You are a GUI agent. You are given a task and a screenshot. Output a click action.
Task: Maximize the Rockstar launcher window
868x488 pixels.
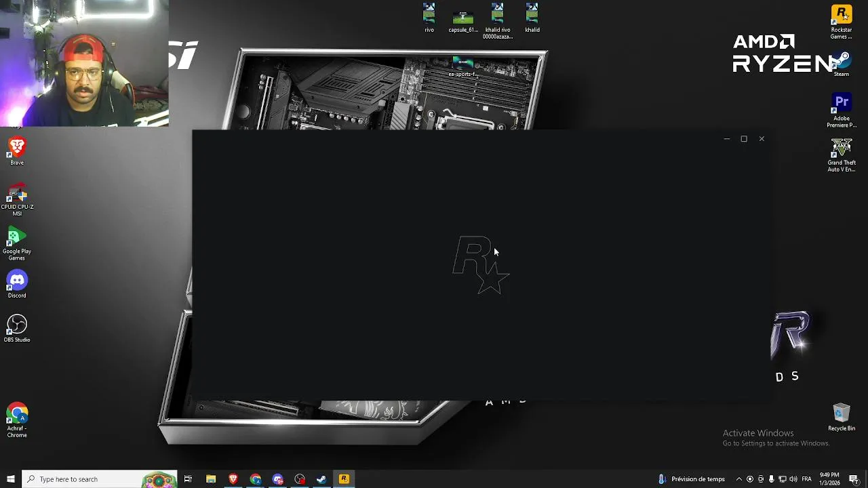click(x=744, y=139)
